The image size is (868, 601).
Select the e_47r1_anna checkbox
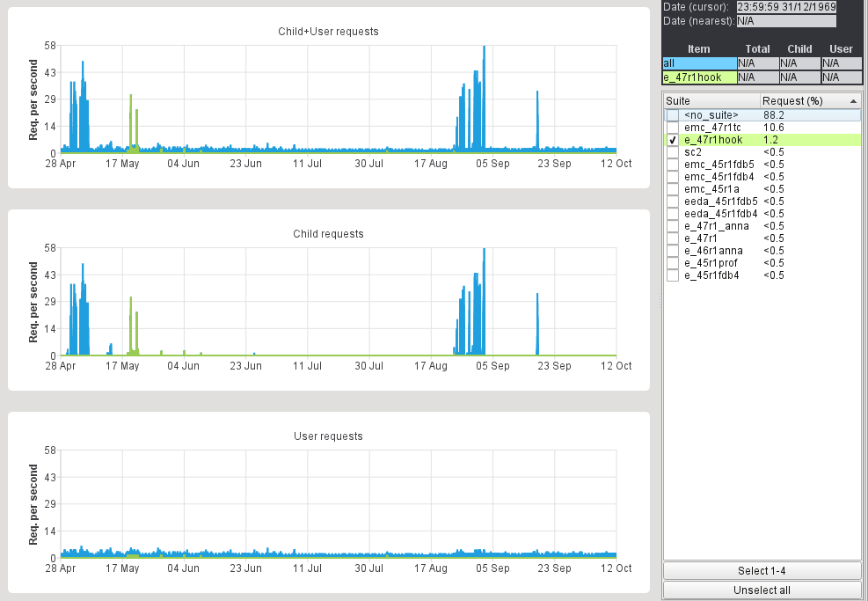672,226
